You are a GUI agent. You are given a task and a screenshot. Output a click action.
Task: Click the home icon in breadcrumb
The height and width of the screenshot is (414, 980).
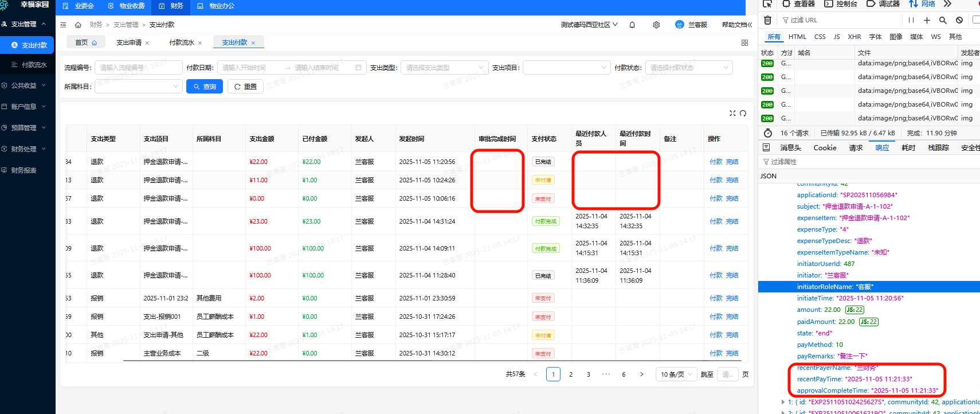tap(78, 25)
